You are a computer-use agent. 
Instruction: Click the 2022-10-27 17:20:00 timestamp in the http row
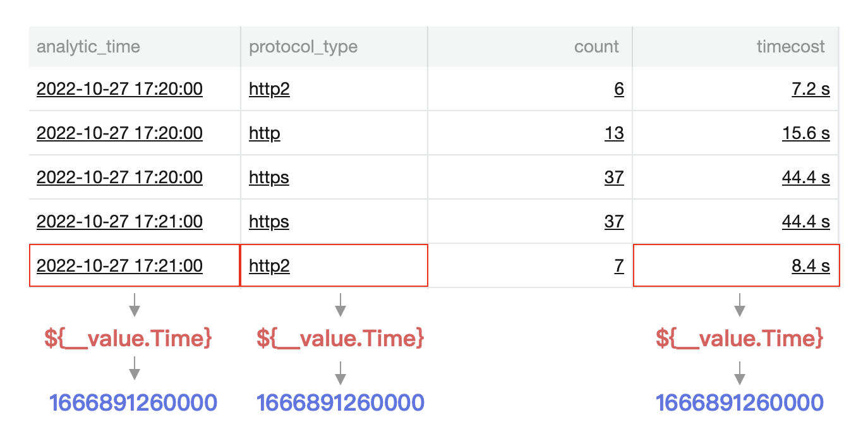[x=119, y=133]
